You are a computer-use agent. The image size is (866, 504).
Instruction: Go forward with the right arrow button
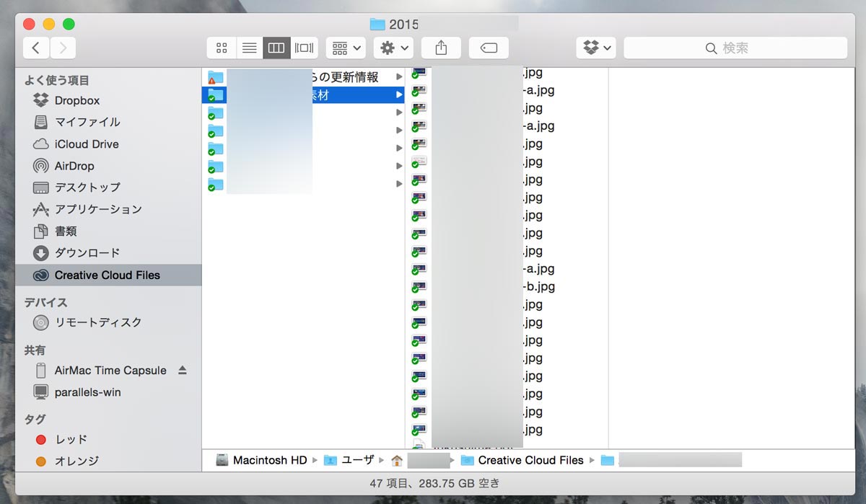tap(63, 48)
